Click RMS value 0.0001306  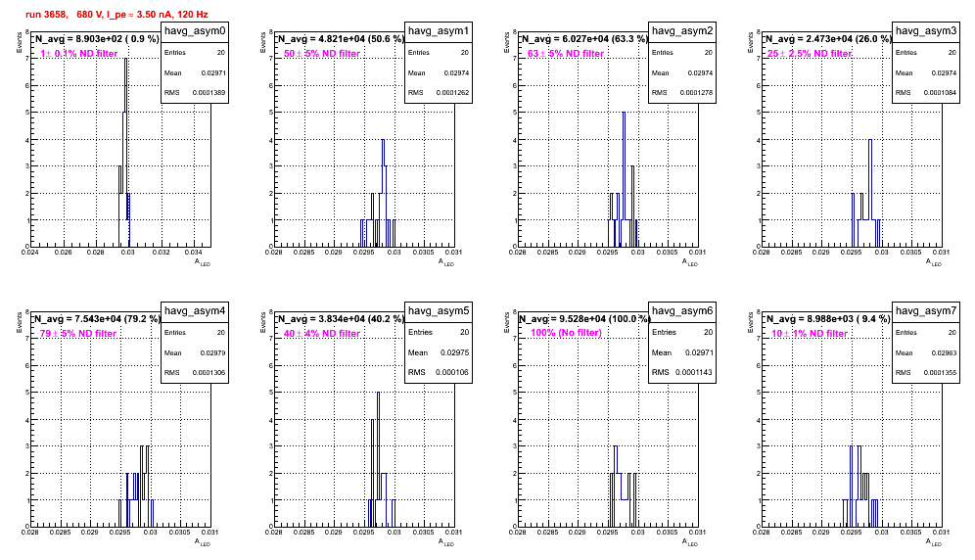(209, 373)
